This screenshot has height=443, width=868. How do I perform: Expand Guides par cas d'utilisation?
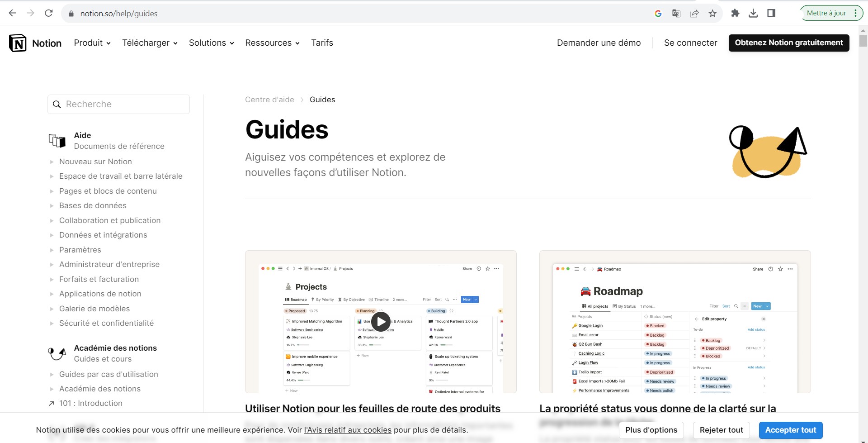(x=52, y=374)
